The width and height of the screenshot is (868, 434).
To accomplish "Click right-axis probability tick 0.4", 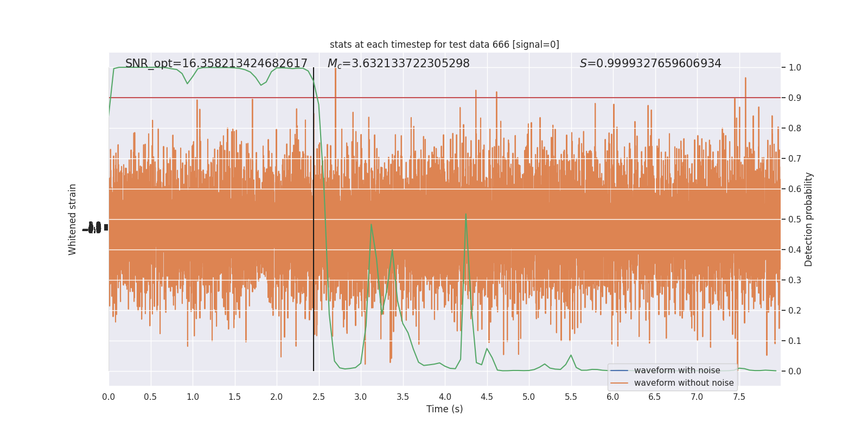I will coord(795,250).
